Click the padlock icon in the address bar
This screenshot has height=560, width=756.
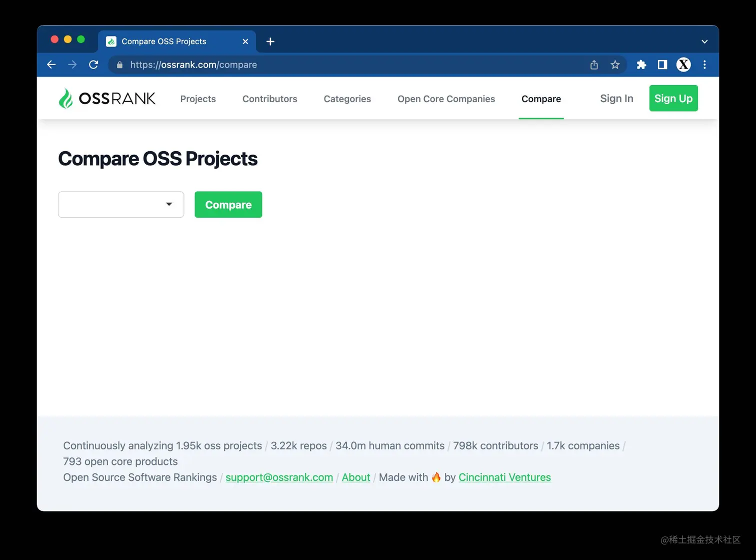point(119,65)
